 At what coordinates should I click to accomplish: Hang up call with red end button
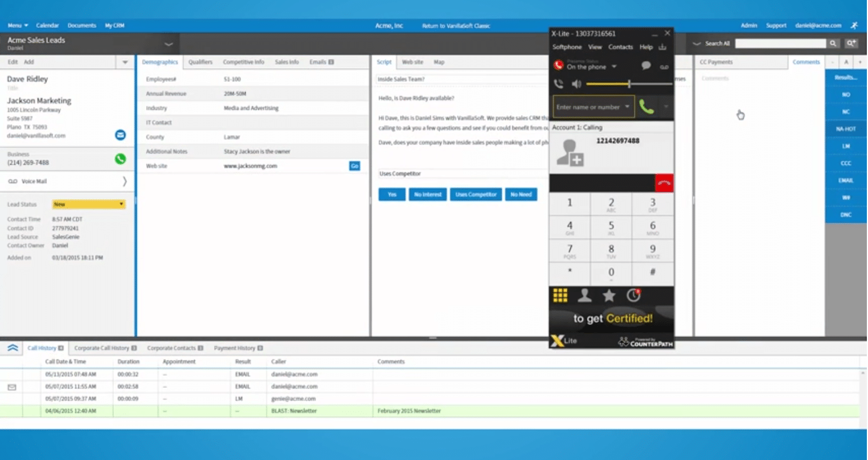[664, 183]
